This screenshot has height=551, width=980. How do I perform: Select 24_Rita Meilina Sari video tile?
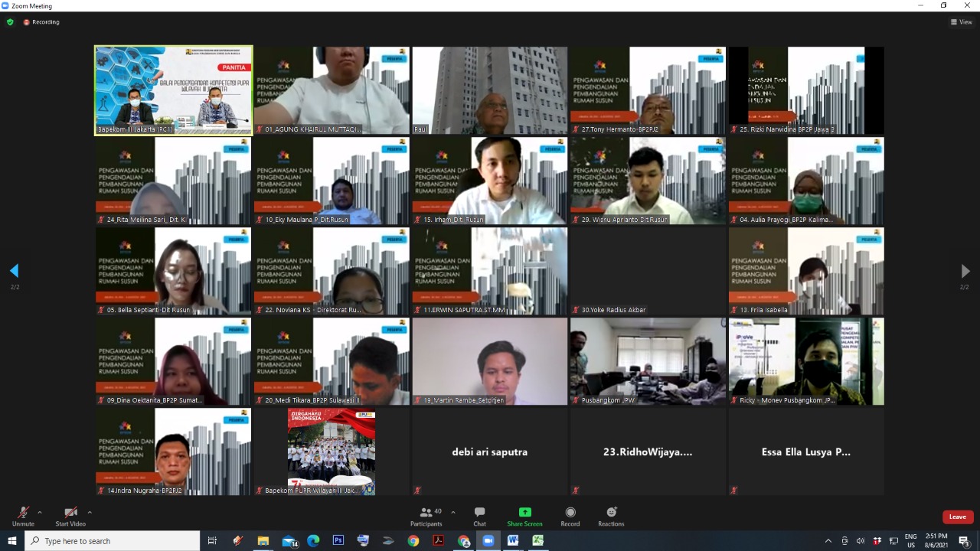(173, 181)
